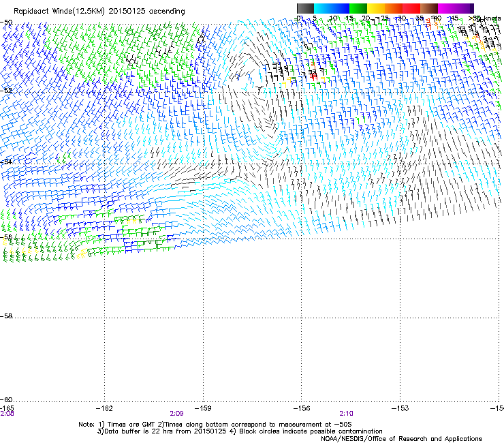The width and height of the screenshot is (504, 443).
Task: Click the '>50 knots' legend label
Action: click(x=484, y=18)
